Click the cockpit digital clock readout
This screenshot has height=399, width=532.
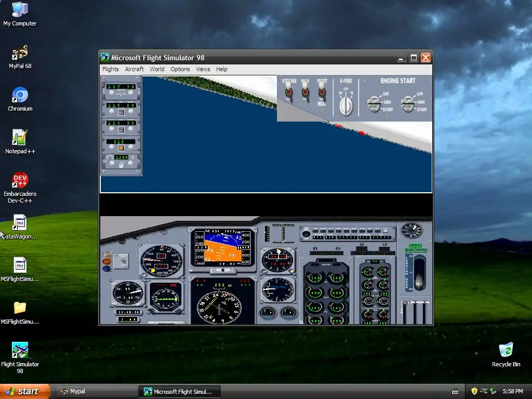point(128,312)
